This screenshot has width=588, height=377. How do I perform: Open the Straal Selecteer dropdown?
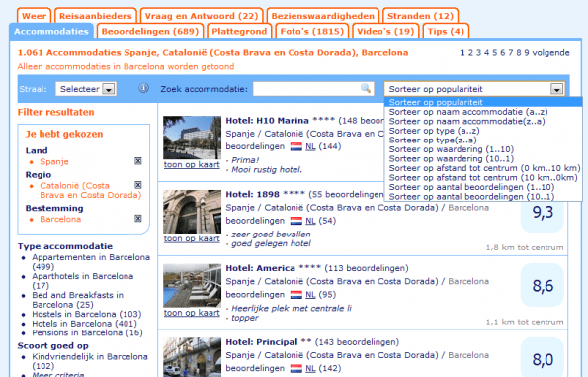(86, 89)
